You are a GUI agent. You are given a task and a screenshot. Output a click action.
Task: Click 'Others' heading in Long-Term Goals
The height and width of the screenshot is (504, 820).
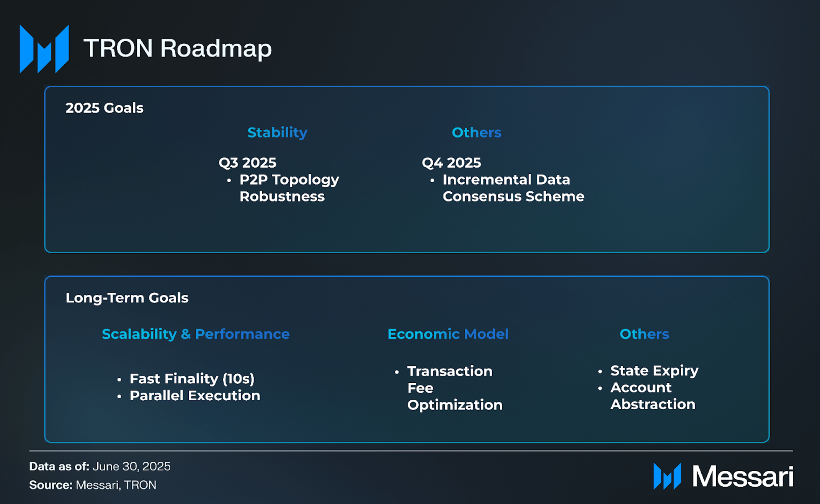coord(644,334)
